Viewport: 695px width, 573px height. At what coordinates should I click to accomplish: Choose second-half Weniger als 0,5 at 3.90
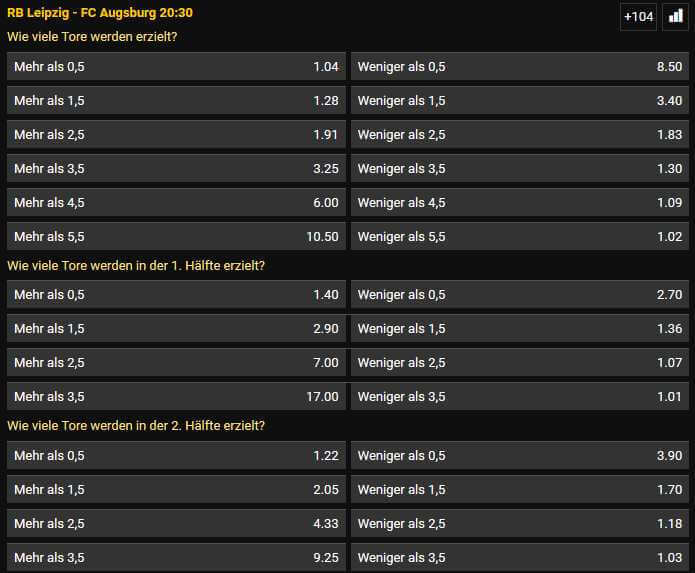tap(519, 456)
